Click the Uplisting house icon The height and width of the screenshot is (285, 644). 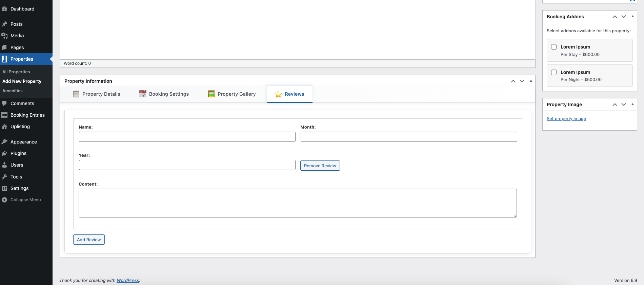(x=4, y=127)
